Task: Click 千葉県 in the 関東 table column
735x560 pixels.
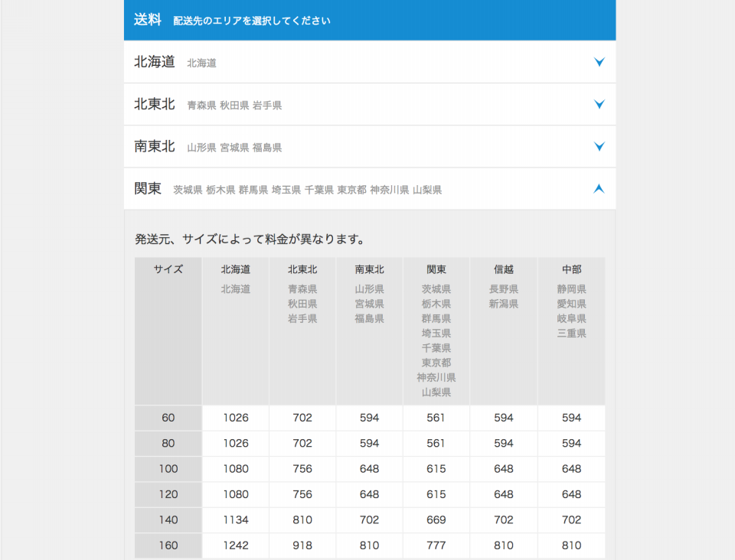Action: click(x=436, y=348)
